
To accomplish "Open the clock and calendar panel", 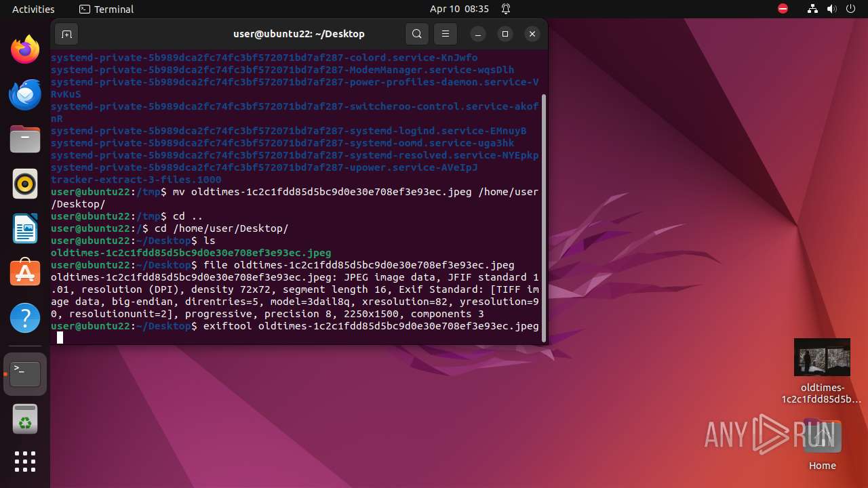I will click(x=459, y=9).
